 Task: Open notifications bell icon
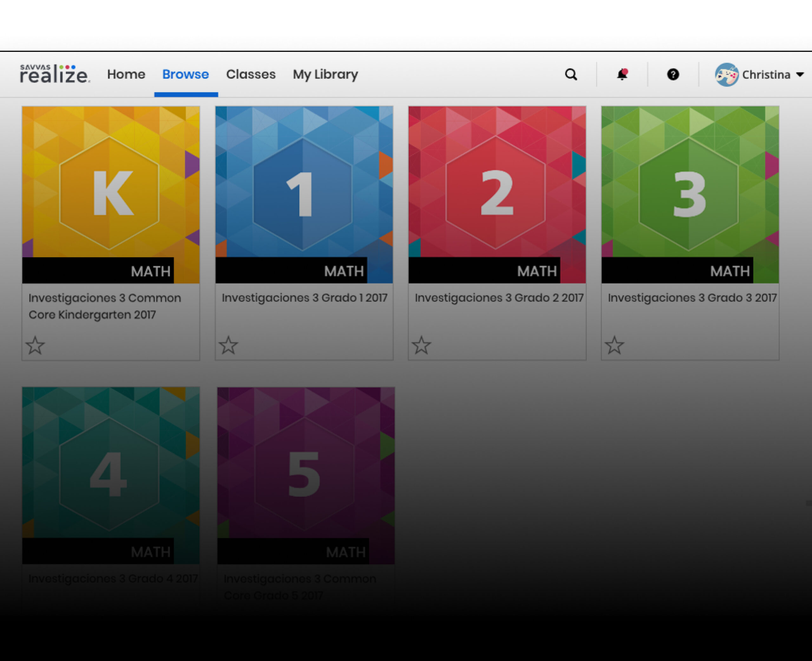point(622,74)
